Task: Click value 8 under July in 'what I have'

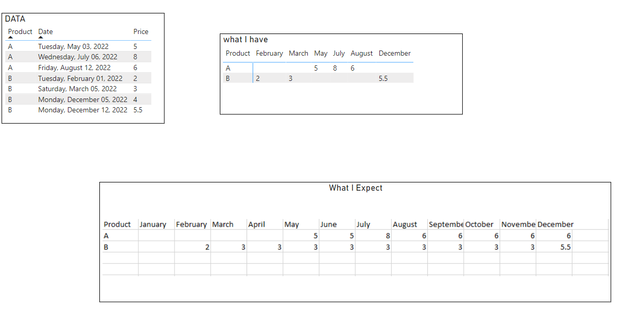Action: [335, 68]
